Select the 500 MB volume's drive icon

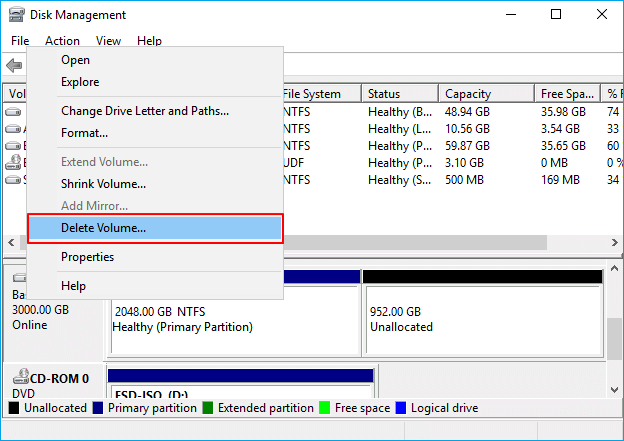pos(14,179)
